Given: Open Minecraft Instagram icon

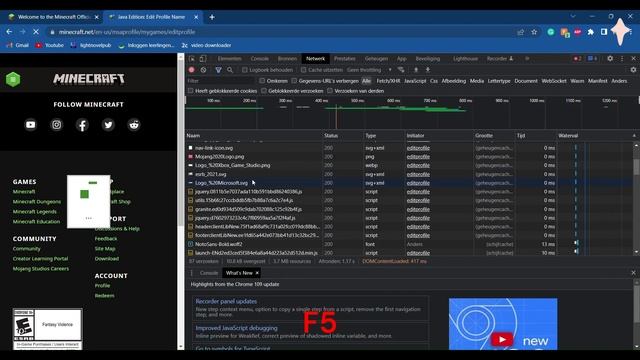Looking at the screenshot, I should click(56, 125).
